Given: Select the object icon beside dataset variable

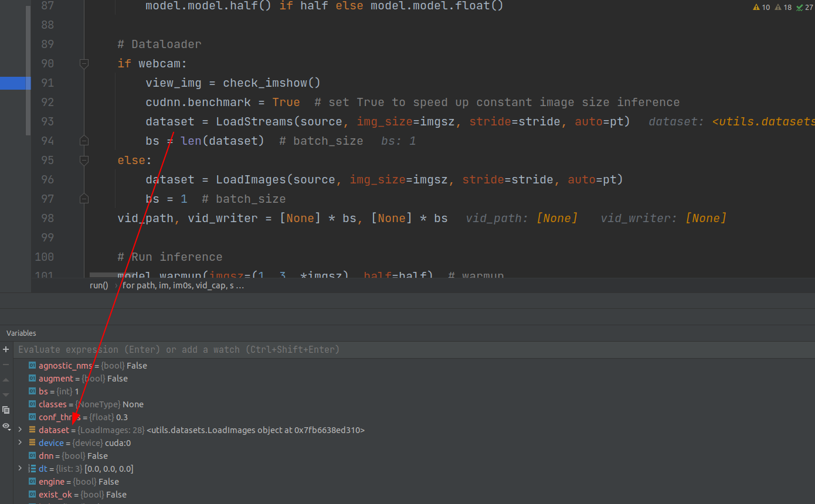Looking at the screenshot, I should (32, 430).
